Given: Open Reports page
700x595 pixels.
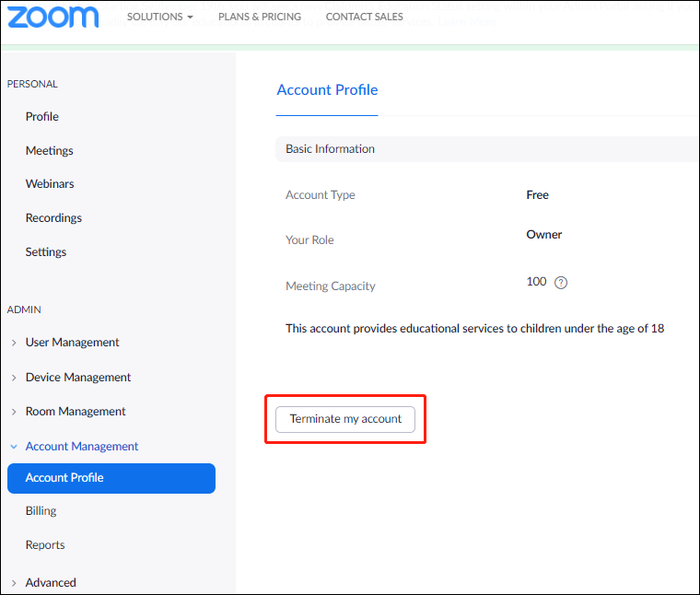Looking at the screenshot, I should coord(45,545).
